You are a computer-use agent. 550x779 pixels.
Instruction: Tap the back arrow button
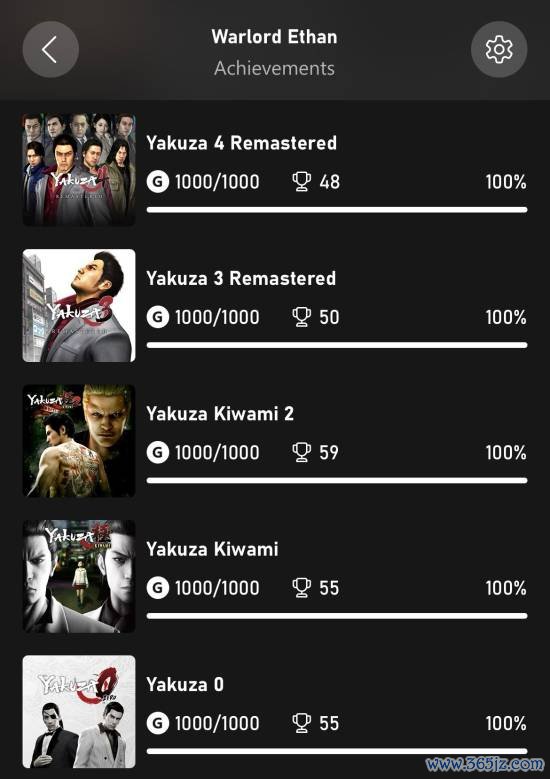click(x=50, y=49)
